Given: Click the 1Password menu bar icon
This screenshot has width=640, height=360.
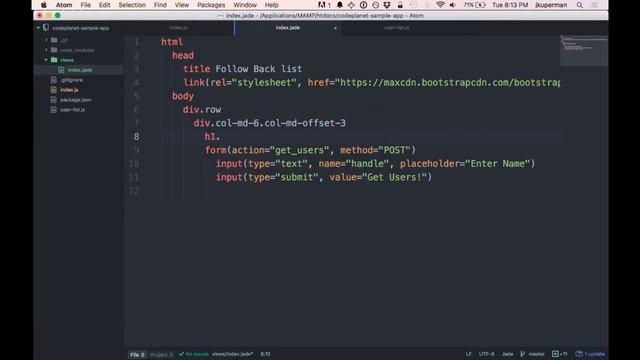Looking at the screenshot, I should (363, 5).
